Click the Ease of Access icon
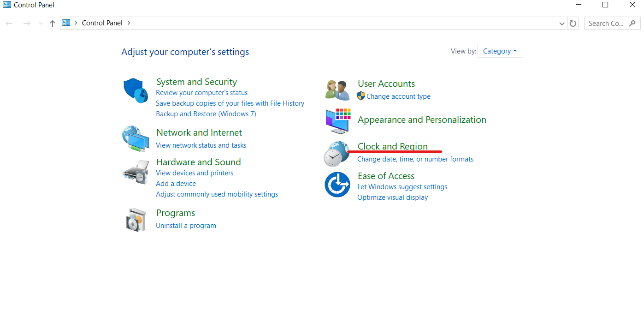644x329 pixels. [337, 184]
